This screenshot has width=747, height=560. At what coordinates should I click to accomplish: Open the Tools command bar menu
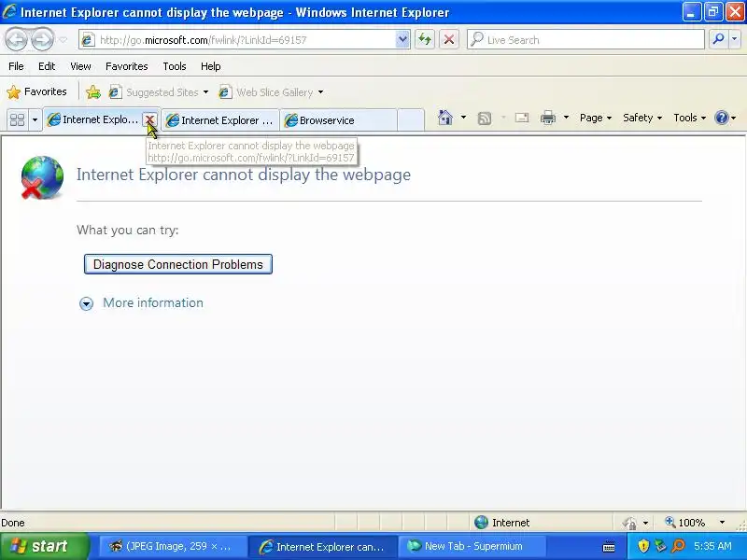tap(689, 118)
